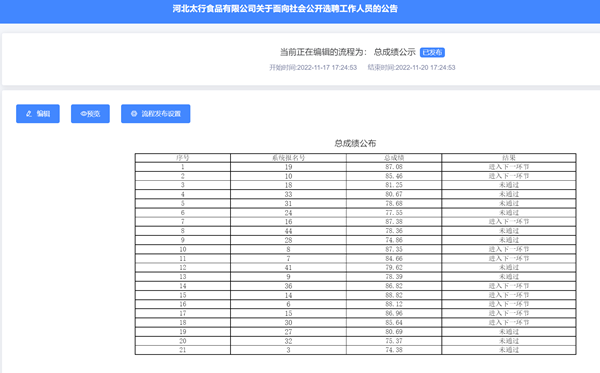Image resolution: width=600 pixels, height=373 pixels.
Task: Click registration number 24 in the 77.55 row
Action: click(288, 213)
